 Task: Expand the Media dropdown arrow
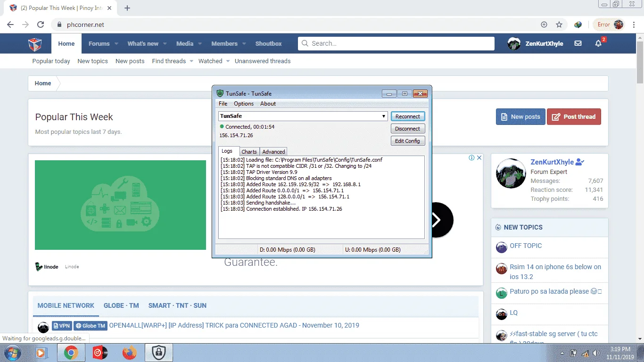click(x=200, y=44)
